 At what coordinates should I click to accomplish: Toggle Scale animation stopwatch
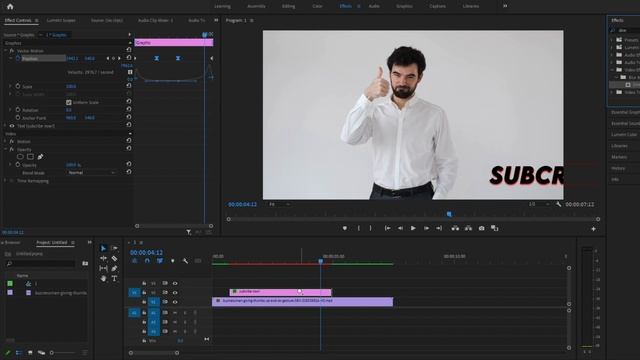[18, 86]
